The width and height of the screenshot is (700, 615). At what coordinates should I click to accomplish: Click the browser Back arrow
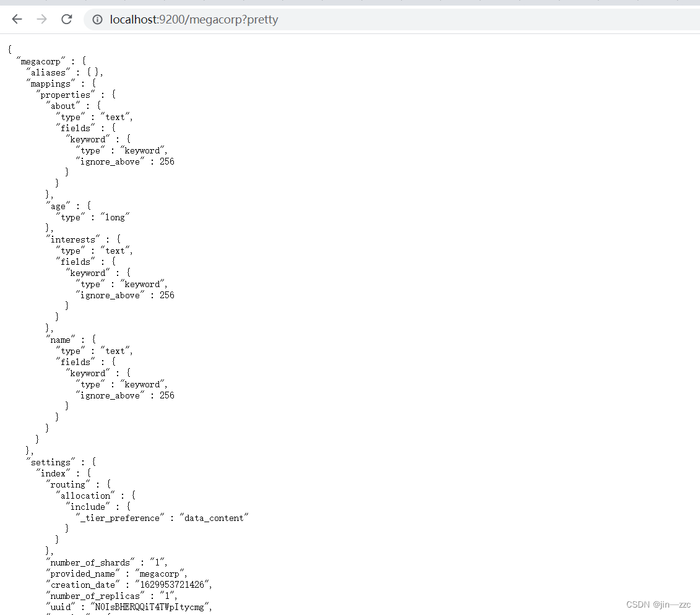point(17,19)
